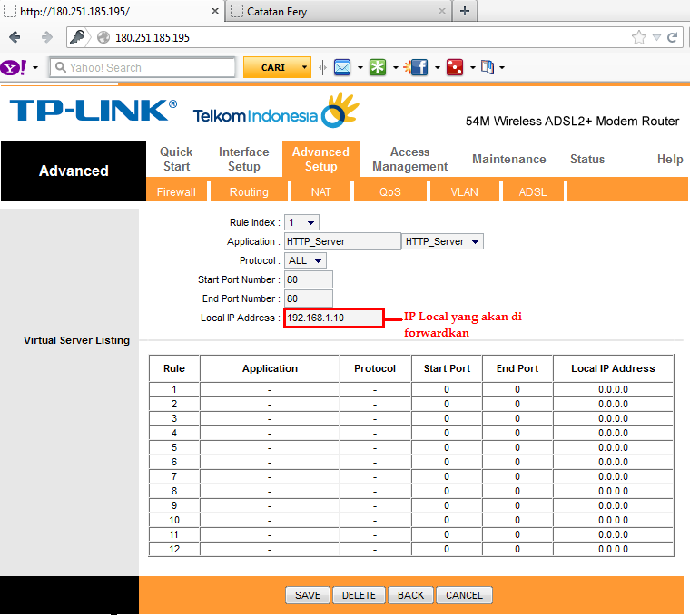Screen dimensions: 690x616
Task: Click the TP-LINK logo
Action: coord(94,110)
